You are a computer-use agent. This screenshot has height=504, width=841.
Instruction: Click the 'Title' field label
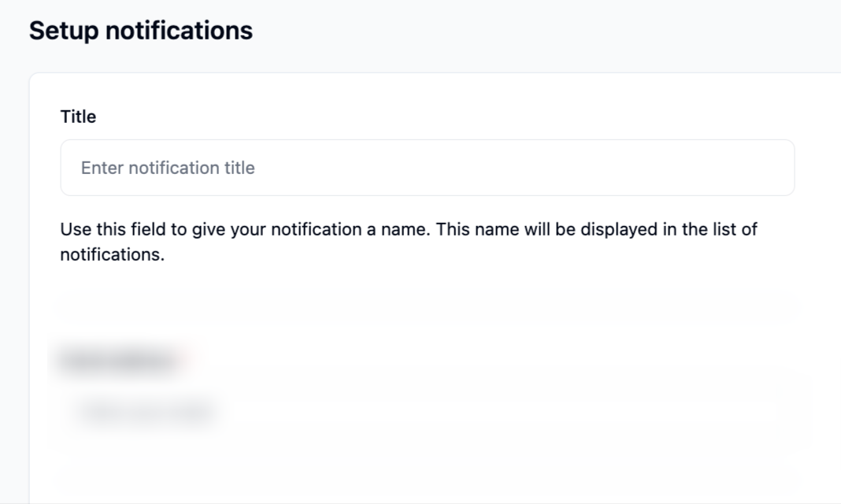tap(77, 116)
